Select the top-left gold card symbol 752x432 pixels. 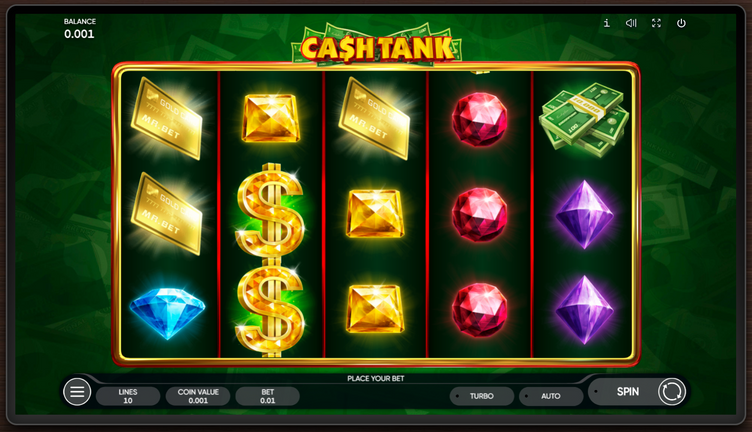point(167,118)
